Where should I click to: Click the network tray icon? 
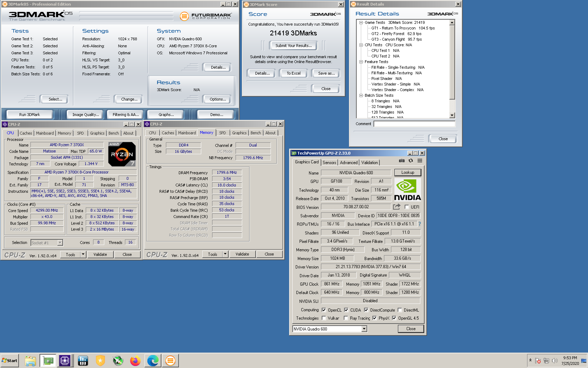(546, 361)
